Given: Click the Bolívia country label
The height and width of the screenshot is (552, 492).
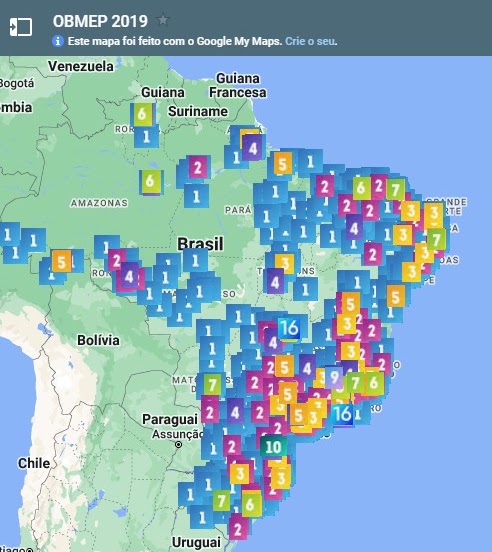Looking at the screenshot, I should [98, 340].
